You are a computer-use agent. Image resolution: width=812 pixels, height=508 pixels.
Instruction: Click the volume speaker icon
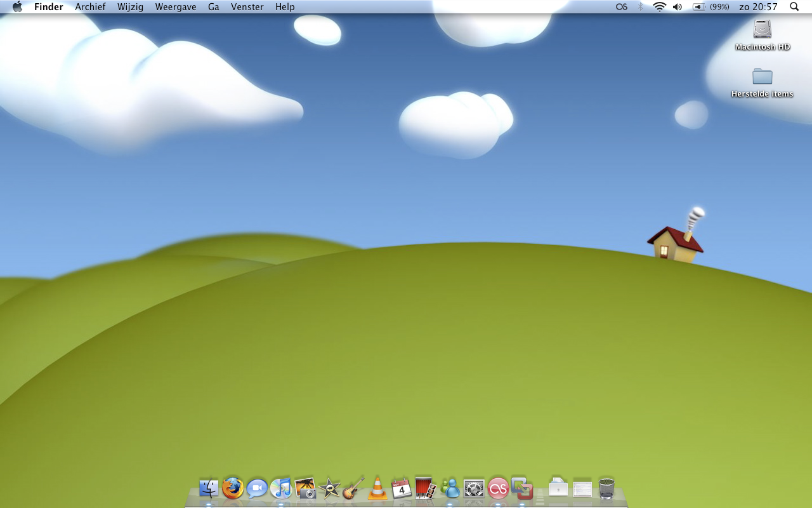pyautogui.click(x=678, y=7)
